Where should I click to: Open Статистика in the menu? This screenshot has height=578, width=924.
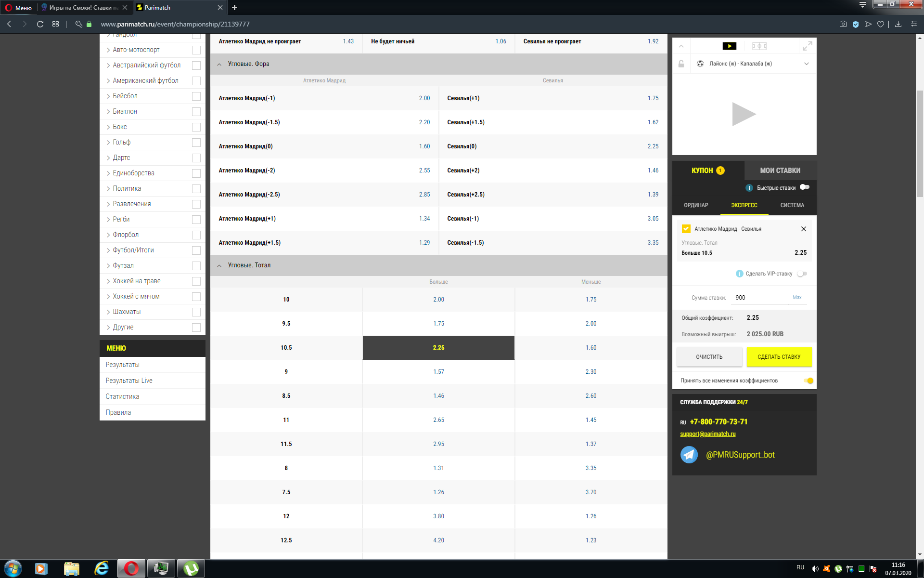[122, 396]
